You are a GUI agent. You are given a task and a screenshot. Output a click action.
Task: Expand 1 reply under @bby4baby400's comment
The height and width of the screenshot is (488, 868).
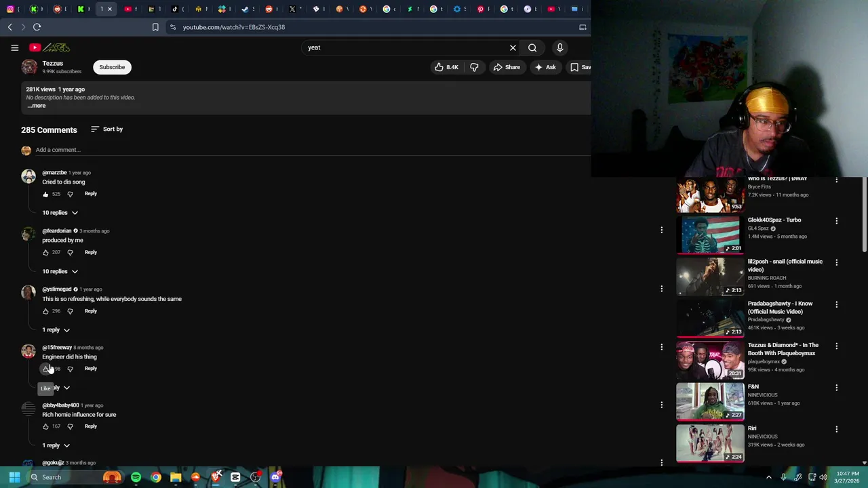[56, 445]
